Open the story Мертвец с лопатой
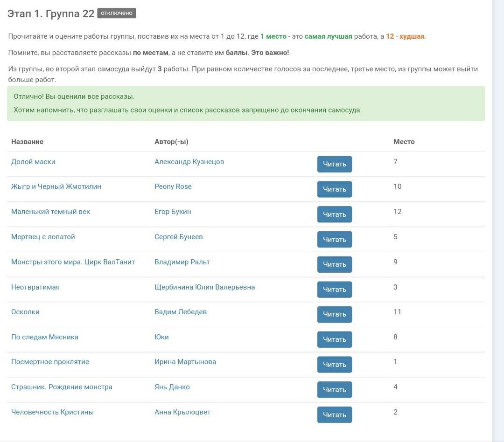The image size is (504, 442). click(x=43, y=237)
